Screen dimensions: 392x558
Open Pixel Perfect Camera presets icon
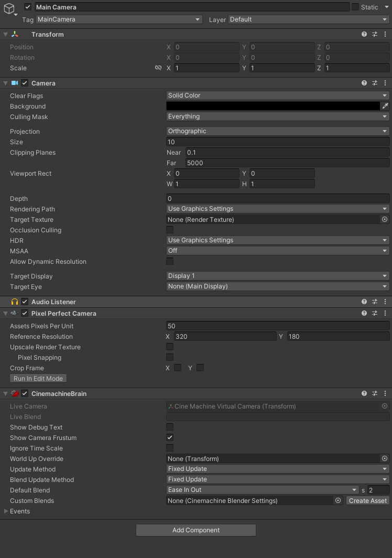coord(375,313)
